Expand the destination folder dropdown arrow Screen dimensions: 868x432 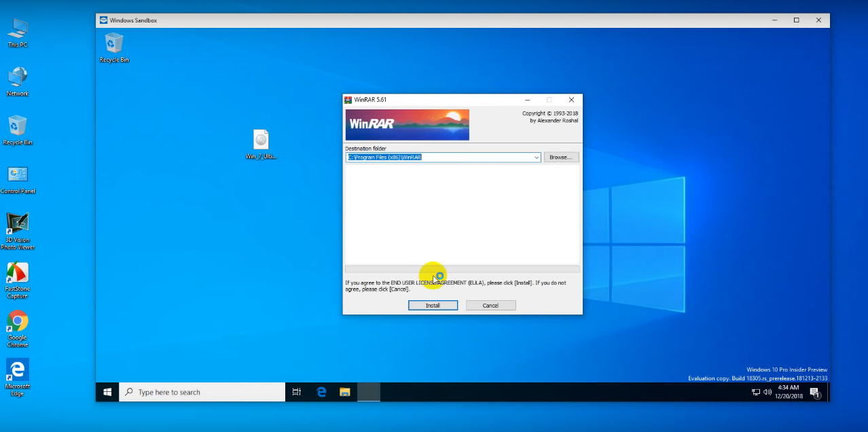click(537, 158)
